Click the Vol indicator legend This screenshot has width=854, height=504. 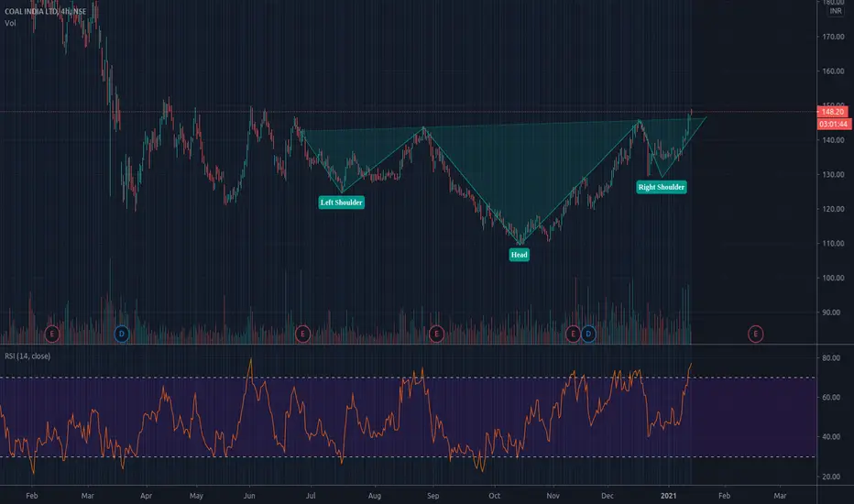(10, 23)
